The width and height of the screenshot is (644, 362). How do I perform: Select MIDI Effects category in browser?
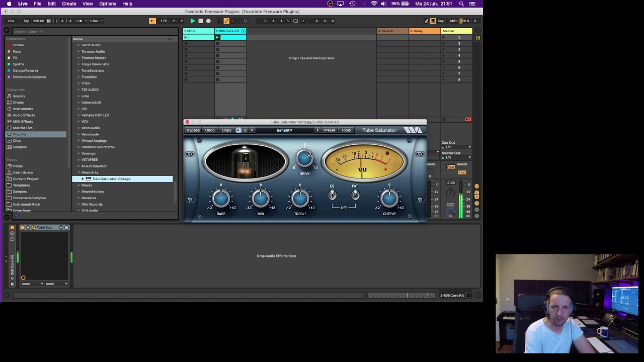tap(23, 121)
